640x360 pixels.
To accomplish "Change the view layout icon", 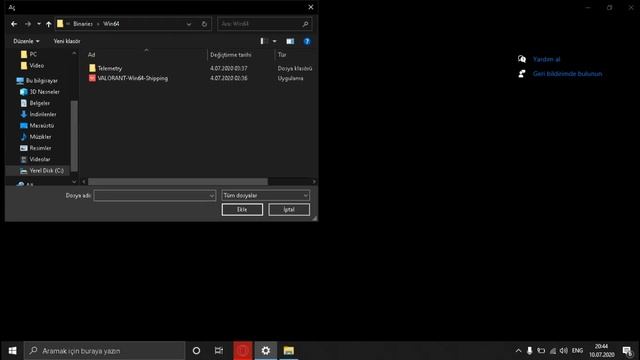I will point(264,41).
